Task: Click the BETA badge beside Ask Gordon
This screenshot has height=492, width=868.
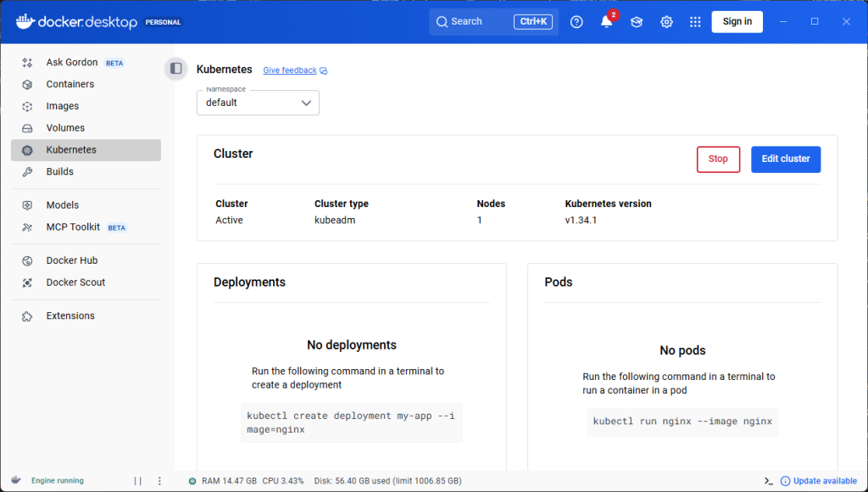Action: click(x=114, y=63)
